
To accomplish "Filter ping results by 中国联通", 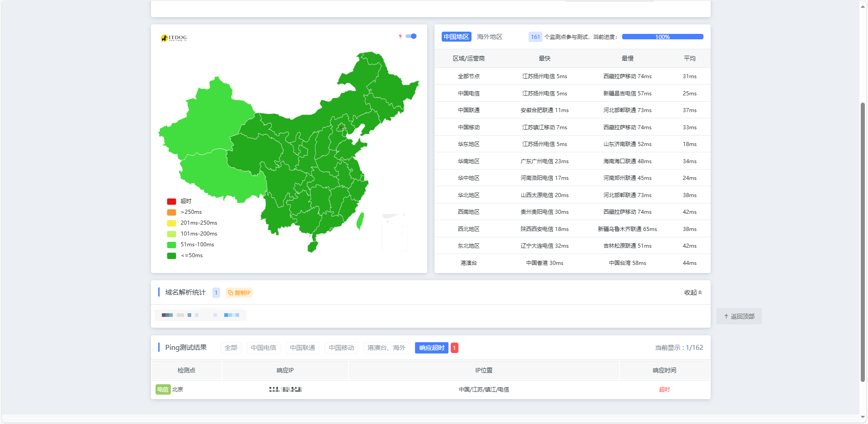I will [302, 348].
